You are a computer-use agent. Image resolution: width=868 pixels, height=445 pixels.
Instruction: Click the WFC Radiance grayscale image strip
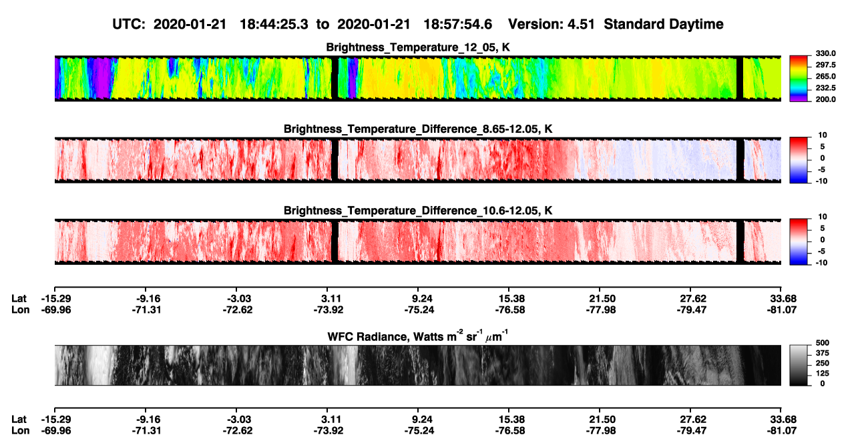(417, 365)
